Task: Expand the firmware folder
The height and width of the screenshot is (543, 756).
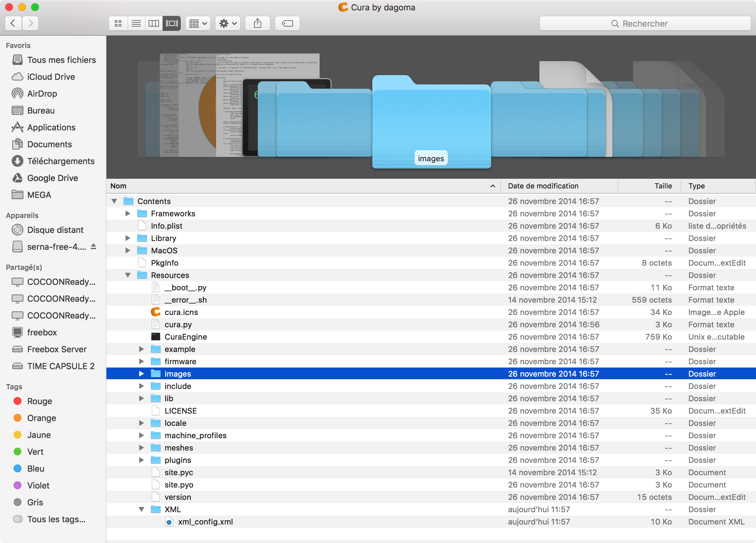Action: 141,362
